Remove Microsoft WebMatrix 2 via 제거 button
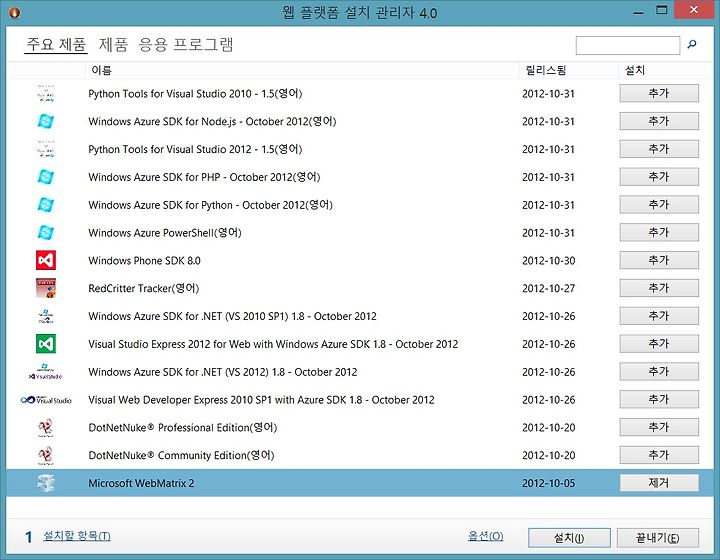 coord(659,483)
